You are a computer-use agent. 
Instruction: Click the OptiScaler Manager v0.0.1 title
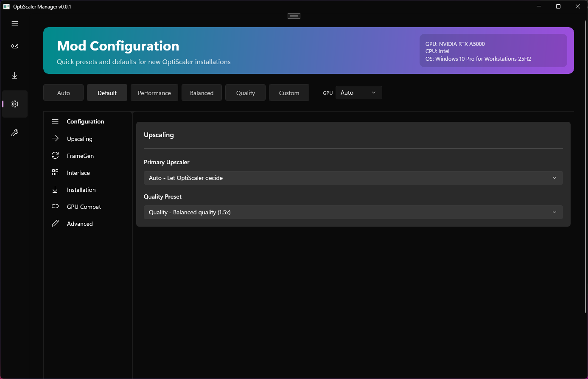click(x=42, y=6)
